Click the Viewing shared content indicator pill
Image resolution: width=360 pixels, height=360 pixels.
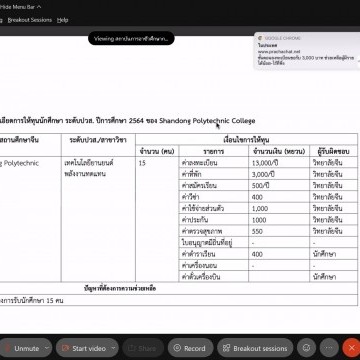(x=131, y=39)
